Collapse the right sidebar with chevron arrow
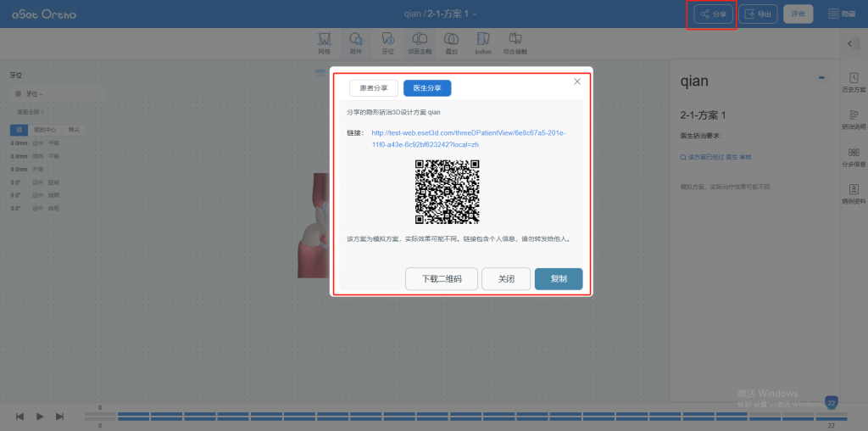The image size is (868, 431). 850,44
